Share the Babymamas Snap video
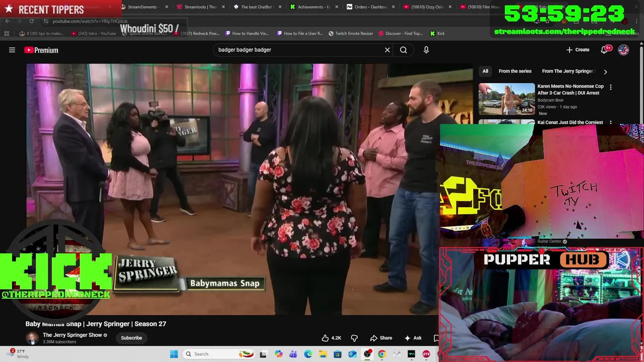Image resolution: width=644 pixels, height=362 pixels. (381, 338)
